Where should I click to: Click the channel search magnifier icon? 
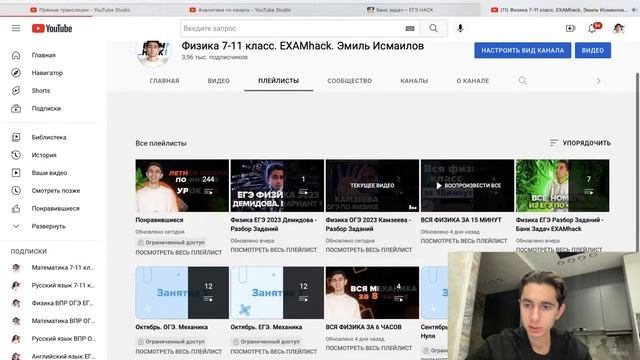(x=522, y=81)
